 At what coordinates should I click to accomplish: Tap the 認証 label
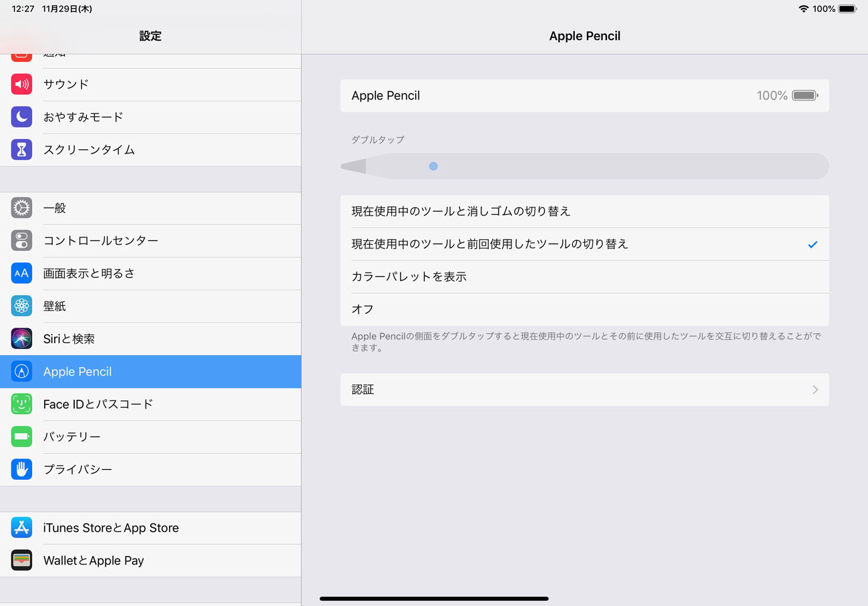pyautogui.click(x=363, y=390)
